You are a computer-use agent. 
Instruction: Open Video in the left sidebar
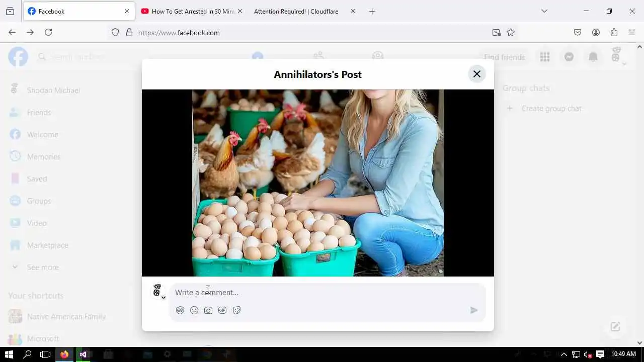pos(37,223)
